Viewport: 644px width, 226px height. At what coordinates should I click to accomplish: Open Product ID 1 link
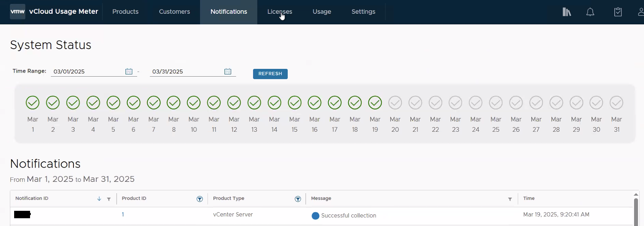coord(123,214)
